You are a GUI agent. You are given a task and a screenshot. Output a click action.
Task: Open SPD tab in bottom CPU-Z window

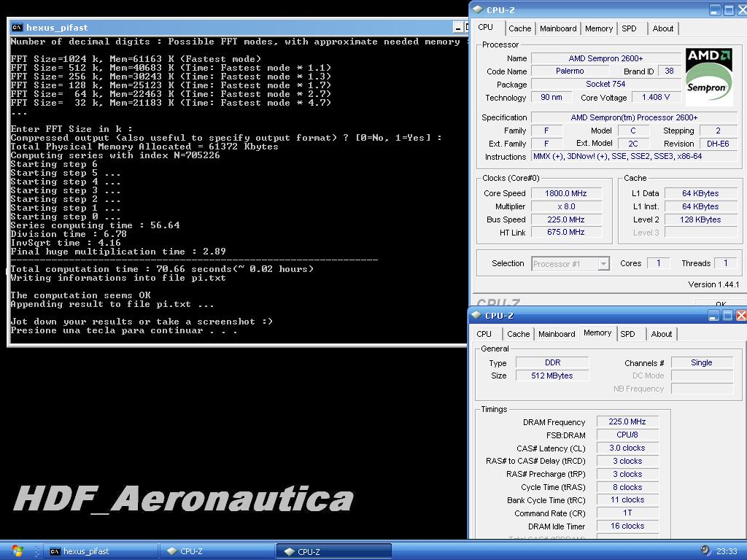628,334
